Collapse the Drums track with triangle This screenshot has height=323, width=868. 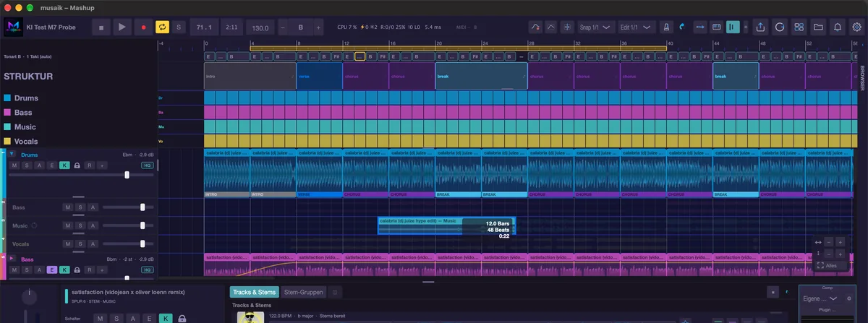click(x=12, y=154)
